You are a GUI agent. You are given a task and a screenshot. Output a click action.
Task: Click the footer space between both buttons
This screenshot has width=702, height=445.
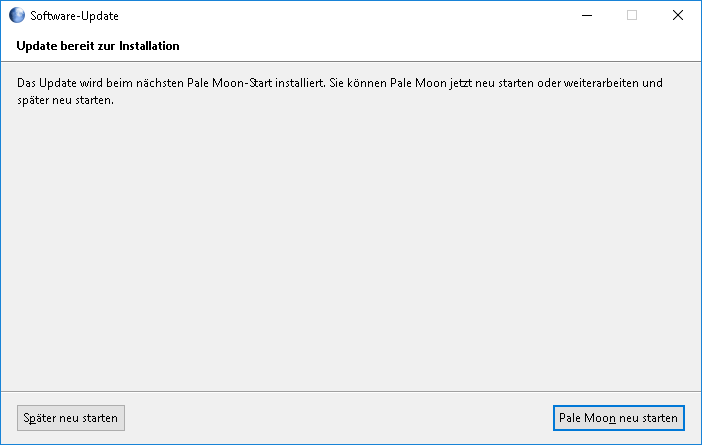pos(338,418)
